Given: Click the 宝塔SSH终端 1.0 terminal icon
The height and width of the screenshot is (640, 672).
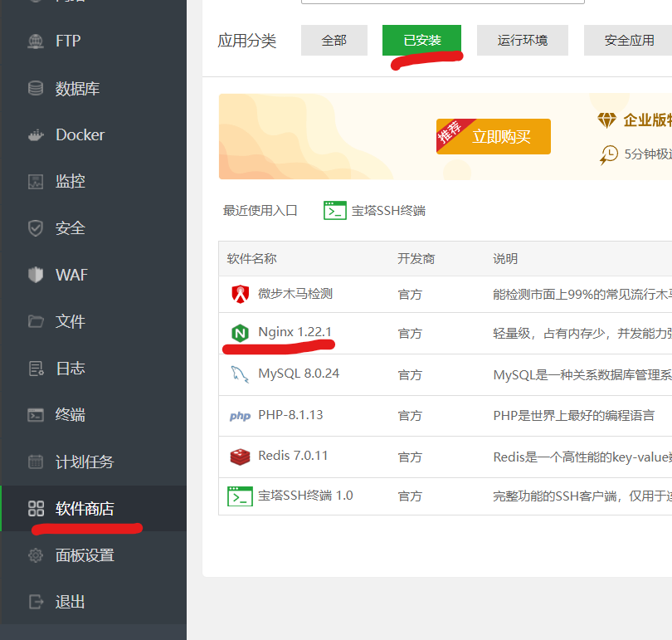Looking at the screenshot, I should (240, 496).
